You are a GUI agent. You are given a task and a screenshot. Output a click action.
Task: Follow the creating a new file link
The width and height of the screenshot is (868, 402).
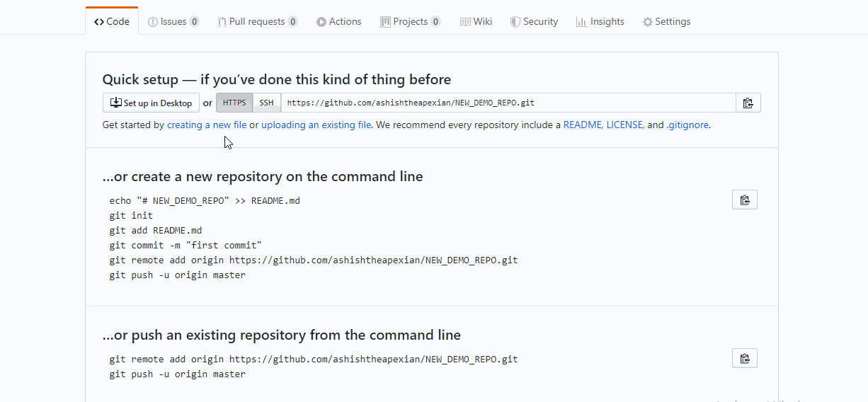(207, 125)
